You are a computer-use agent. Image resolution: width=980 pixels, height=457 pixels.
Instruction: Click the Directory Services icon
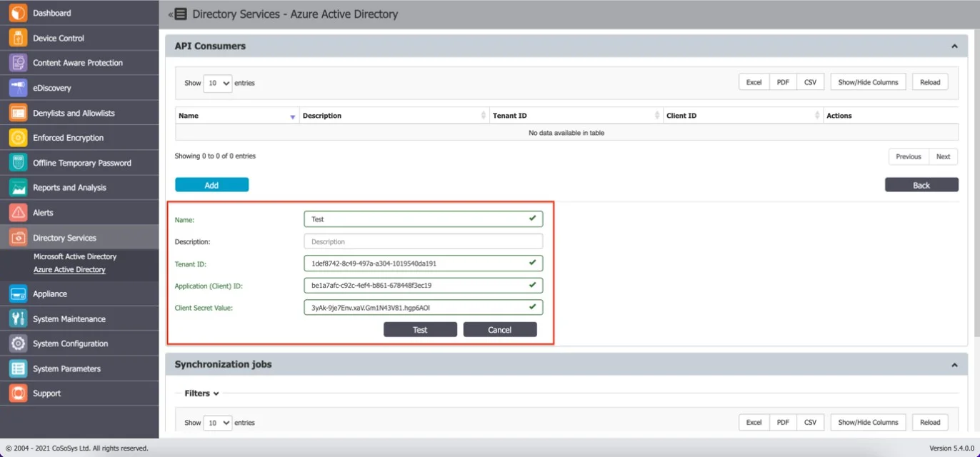pyautogui.click(x=18, y=238)
